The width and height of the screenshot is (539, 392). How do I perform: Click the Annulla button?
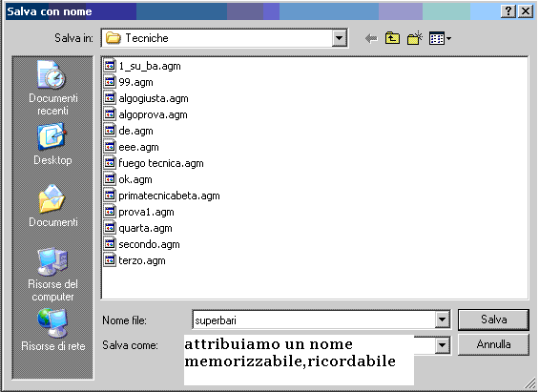[x=493, y=344]
